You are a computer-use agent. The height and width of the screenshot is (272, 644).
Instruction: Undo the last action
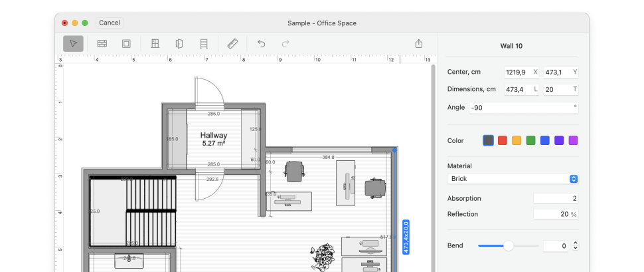tap(261, 44)
